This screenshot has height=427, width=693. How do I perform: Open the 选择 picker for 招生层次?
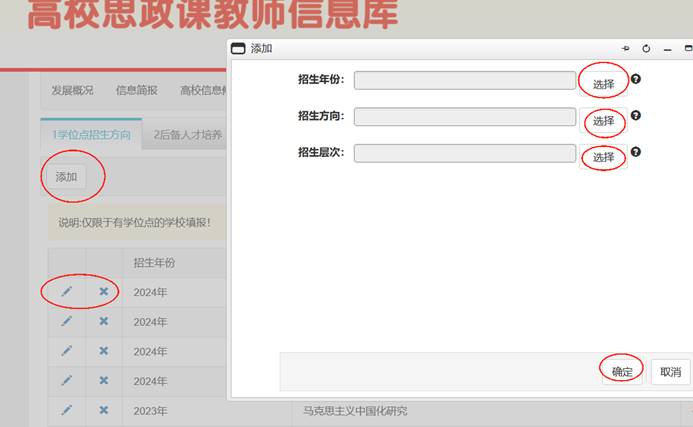(603, 157)
